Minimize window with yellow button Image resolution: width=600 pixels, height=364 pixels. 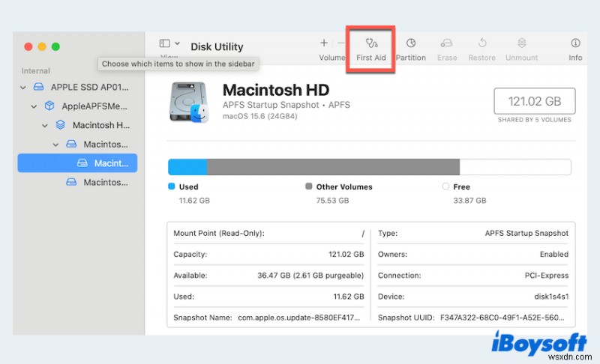42,46
